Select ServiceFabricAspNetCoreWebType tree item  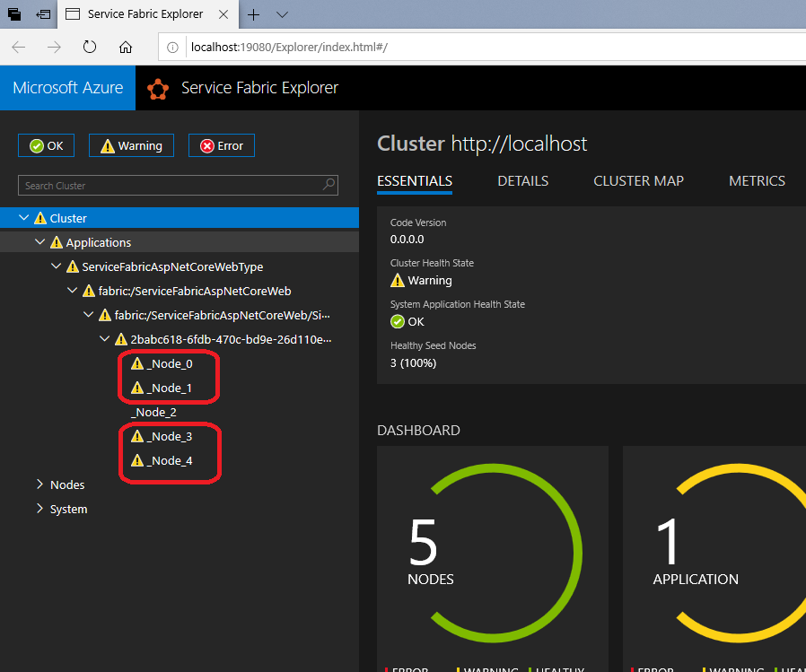172,266
